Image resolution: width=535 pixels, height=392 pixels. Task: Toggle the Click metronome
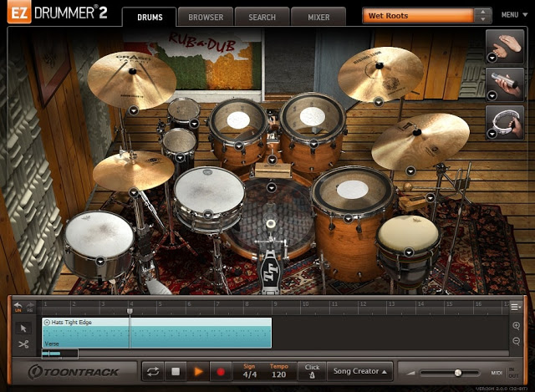(312, 371)
